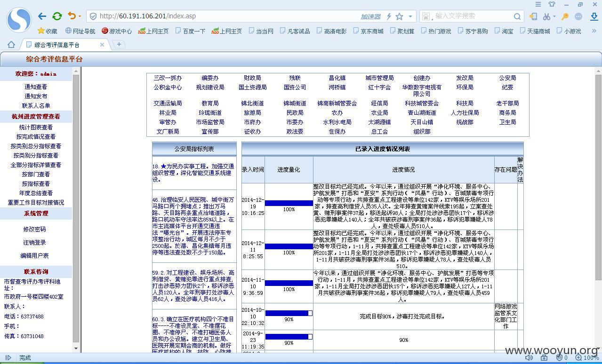Click the magnifier search icon
The image size is (602, 364).
(x=517, y=16)
